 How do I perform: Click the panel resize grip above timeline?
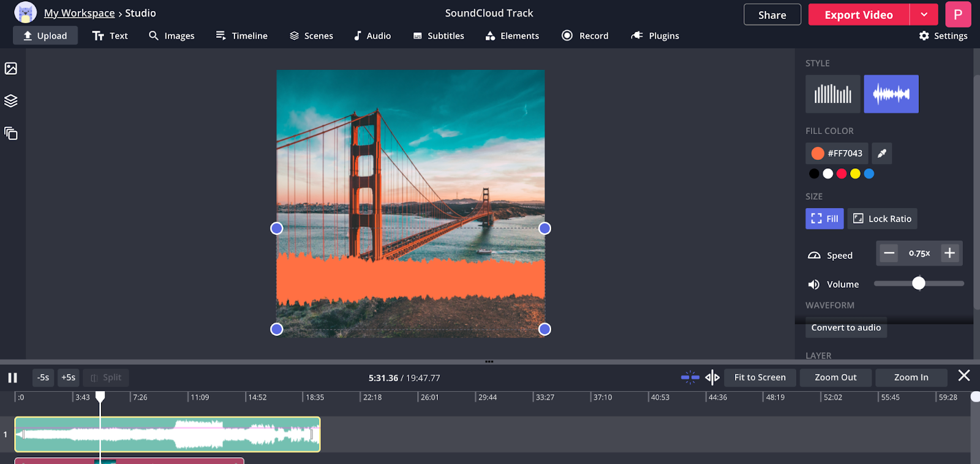tap(489, 362)
